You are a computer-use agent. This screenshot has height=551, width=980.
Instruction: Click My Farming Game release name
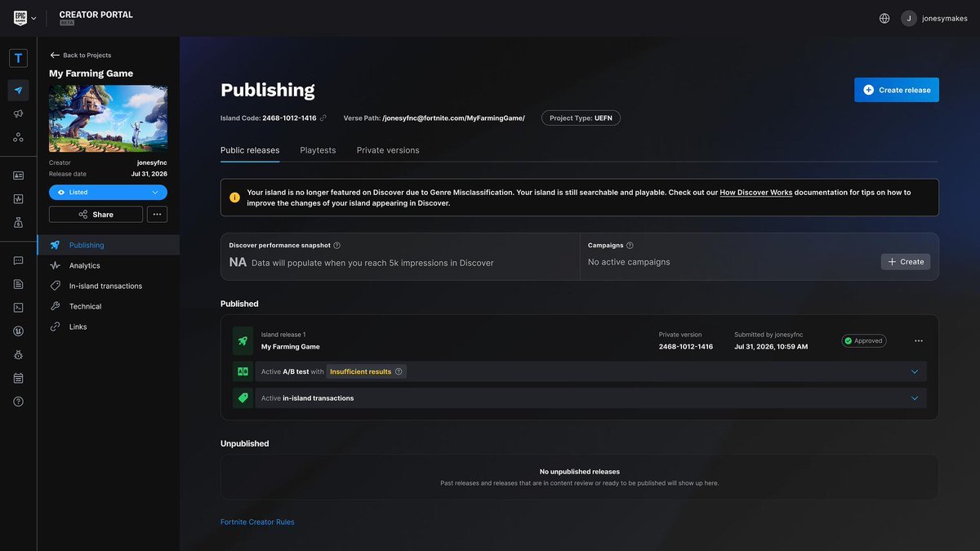tap(291, 347)
